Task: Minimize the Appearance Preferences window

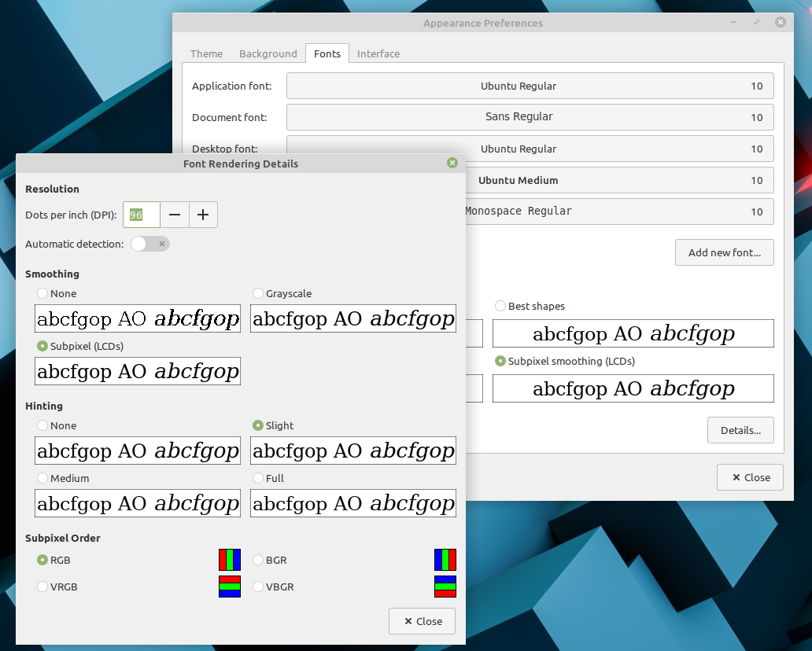Action: click(x=733, y=22)
